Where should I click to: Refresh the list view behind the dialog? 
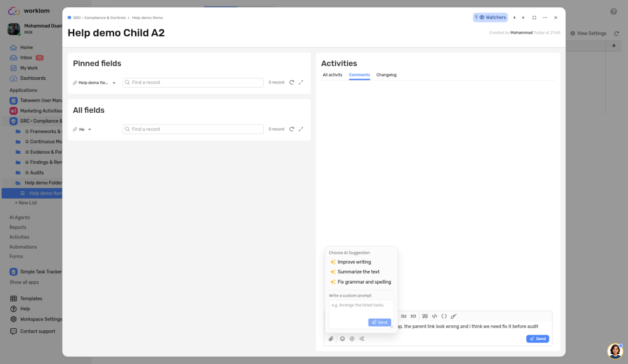click(x=617, y=34)
